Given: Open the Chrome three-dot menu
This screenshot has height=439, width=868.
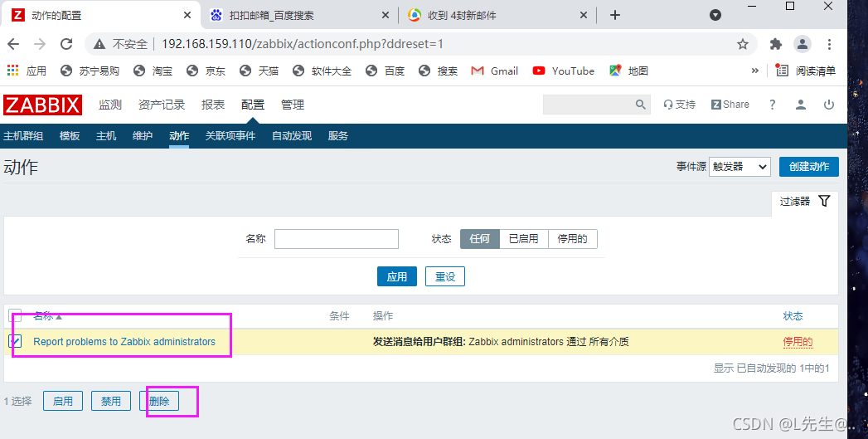Looking at the screenshot, I should coord(829,44).
